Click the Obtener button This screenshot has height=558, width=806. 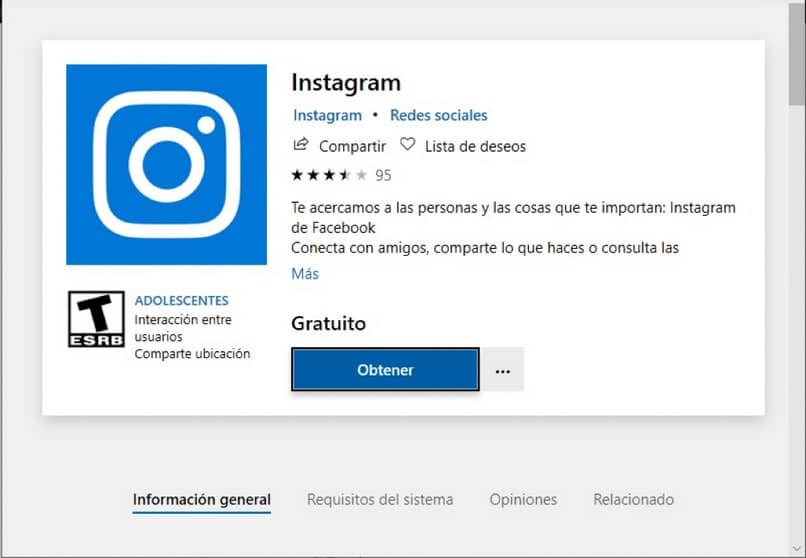pyautogui.click(x=385, y=369)
